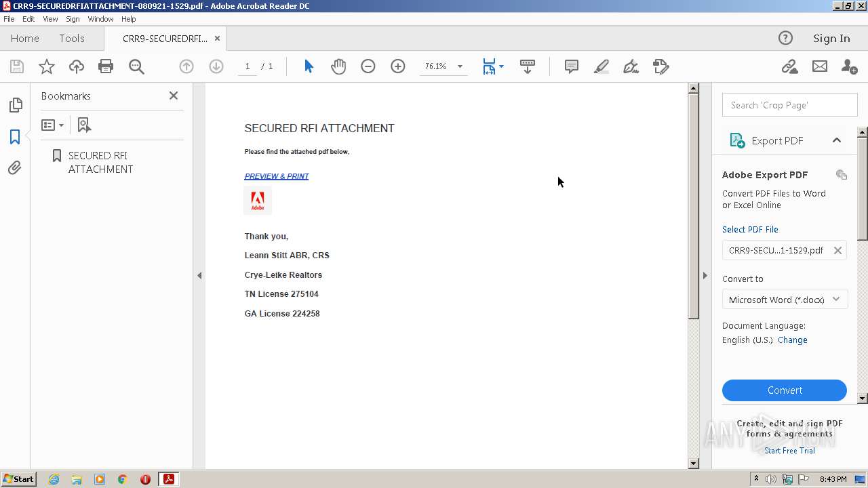
Task: Open bookmark options list dropdown
Action: (x=52, y=125)
